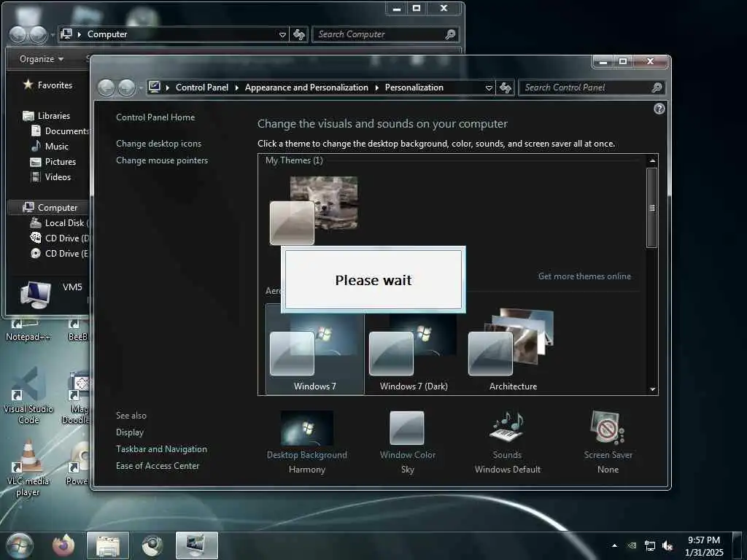Open Taskbar and Navigation link
The height and width of the screenshot is (560, 747).
coord(161,449)
